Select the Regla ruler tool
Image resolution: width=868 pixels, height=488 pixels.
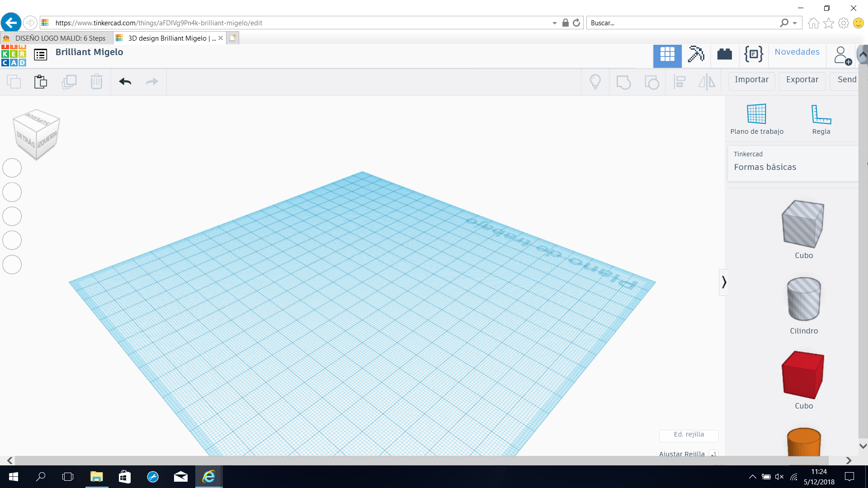(x=821, y=120)
